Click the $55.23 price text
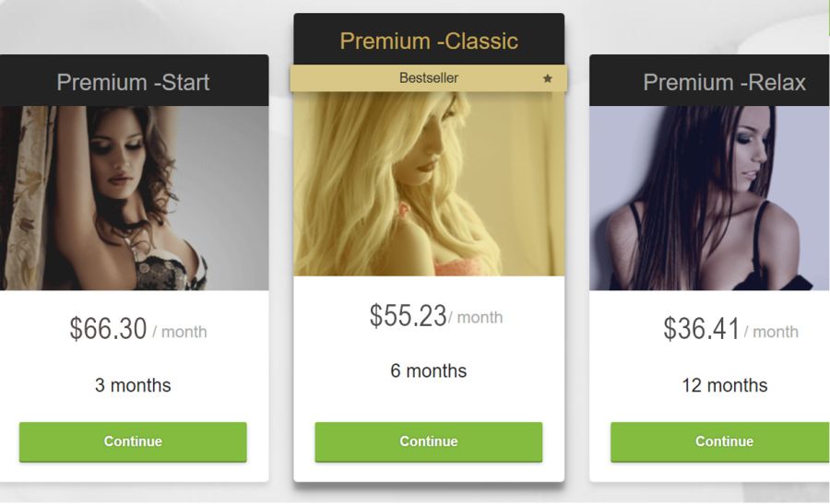 409,316
